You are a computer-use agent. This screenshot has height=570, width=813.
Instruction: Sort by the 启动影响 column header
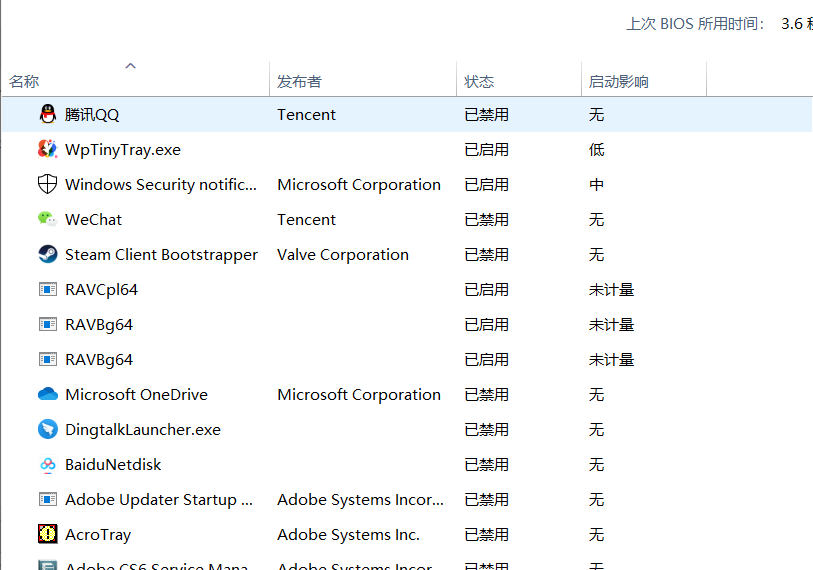[x=618, y=82]
